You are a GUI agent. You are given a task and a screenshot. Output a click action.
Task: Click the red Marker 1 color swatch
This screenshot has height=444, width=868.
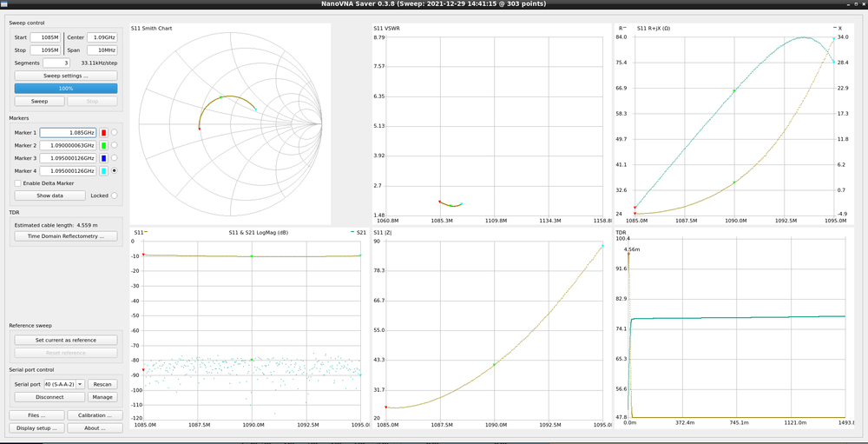tap(104, 132)
